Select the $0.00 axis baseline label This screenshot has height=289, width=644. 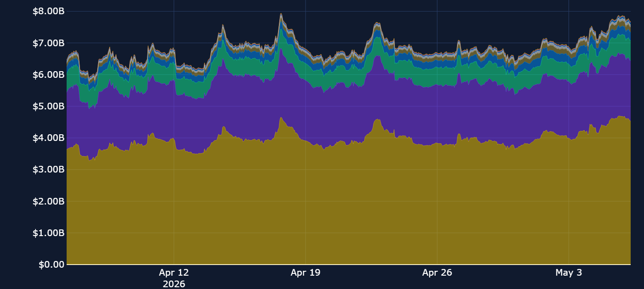pyautogui.click(x=52, y=265)
